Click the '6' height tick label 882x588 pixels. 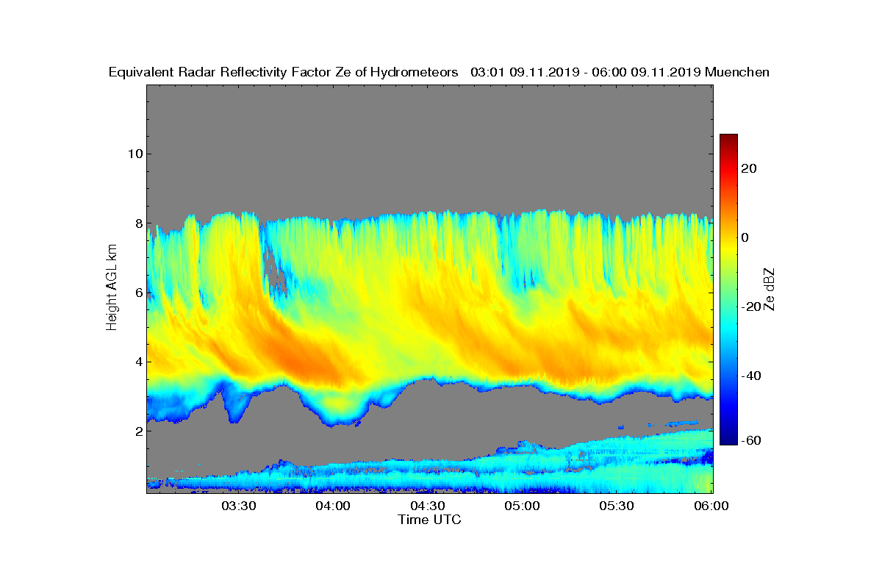137,293
